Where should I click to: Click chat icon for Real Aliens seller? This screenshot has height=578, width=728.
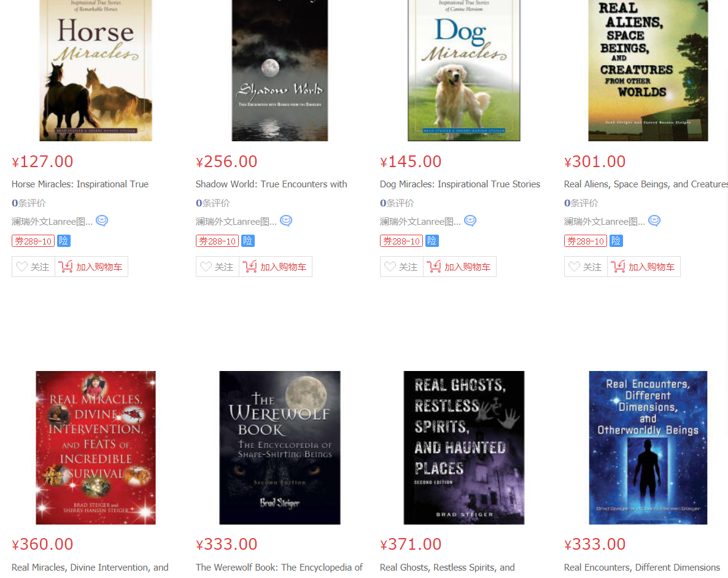click(x=654, y=221)
